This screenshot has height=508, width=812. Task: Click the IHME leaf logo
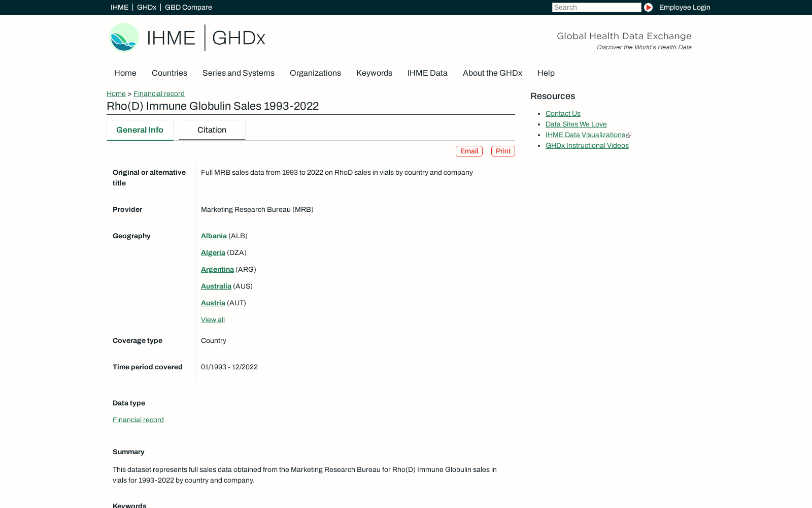(124, 38)
